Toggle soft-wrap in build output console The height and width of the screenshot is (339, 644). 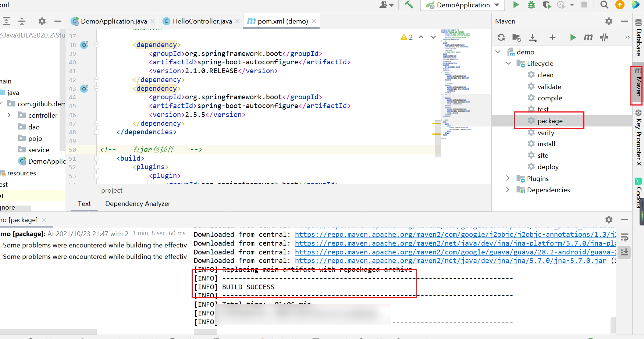(x=624, y=238)
